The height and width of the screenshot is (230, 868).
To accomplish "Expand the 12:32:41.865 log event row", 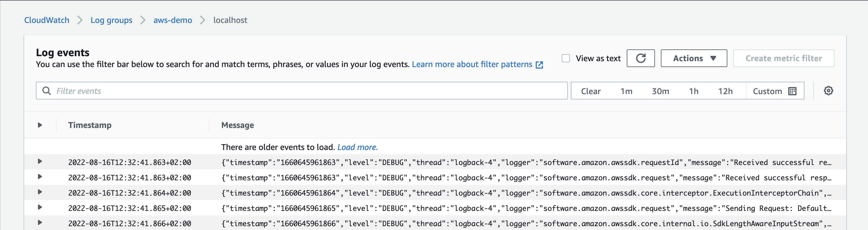I will 40,207.
